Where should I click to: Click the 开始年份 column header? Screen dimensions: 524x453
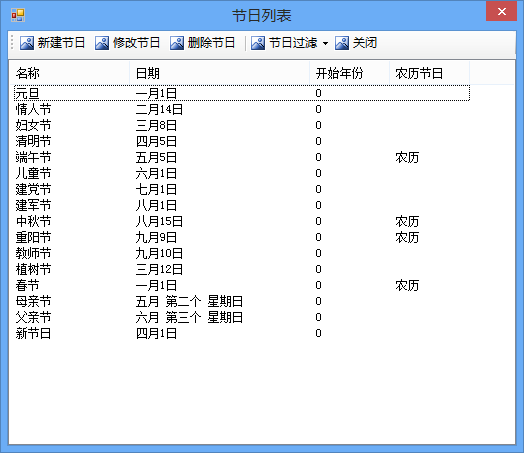pyautogui.click(x=350, y=73)
